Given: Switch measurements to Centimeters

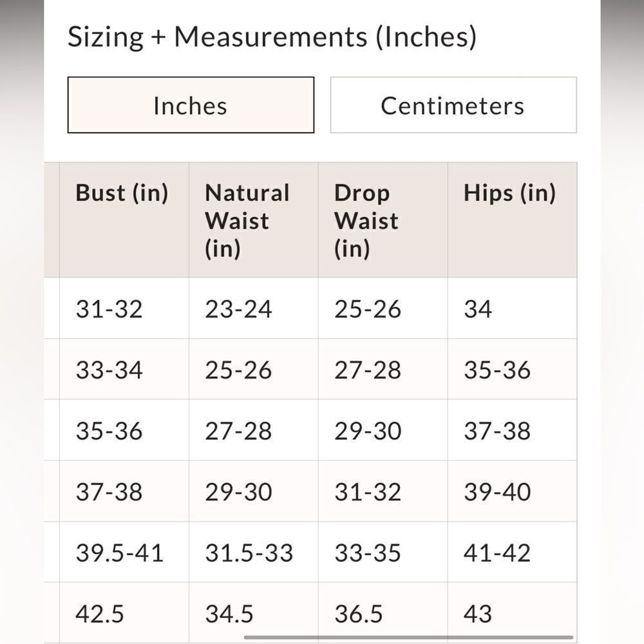Looking at the screenshot, I should click(x=453, y=106).
